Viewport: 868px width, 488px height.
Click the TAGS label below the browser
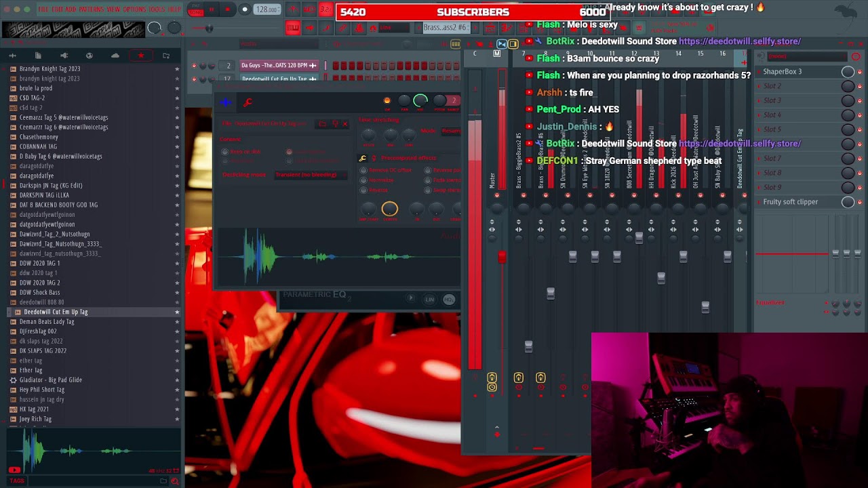[17, 481]
